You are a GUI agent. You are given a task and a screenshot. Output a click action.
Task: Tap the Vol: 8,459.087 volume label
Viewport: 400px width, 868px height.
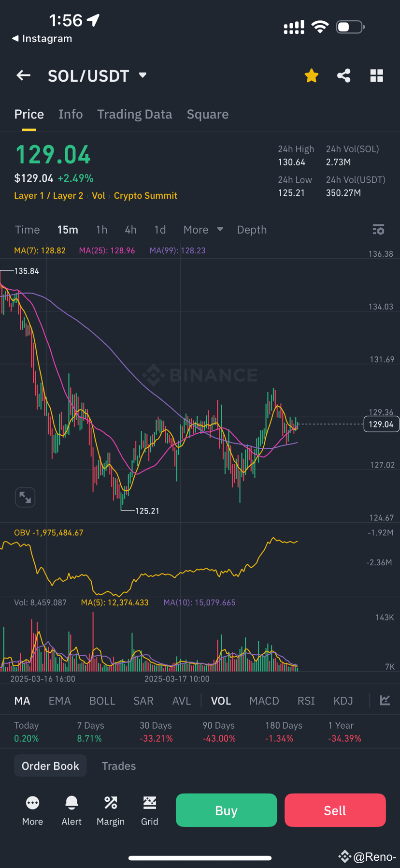point(40,603)
